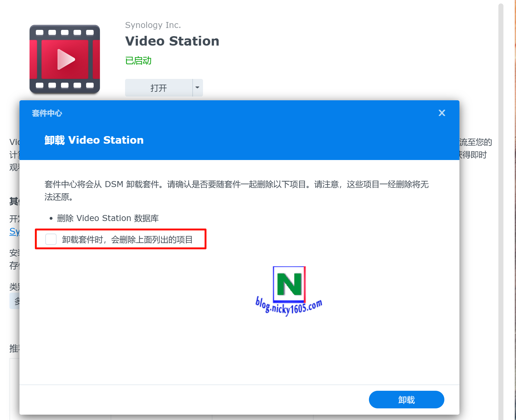Viewport: 516px width, 420px height.
Task: Click the Synology Inc. developer text
Action: [x=153, y=25]
